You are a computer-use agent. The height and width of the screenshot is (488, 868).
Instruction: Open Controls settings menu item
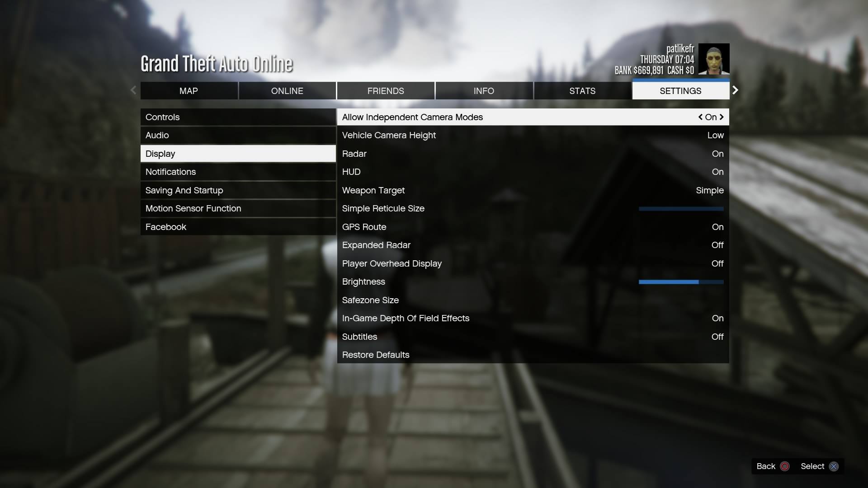click(238, 117)
